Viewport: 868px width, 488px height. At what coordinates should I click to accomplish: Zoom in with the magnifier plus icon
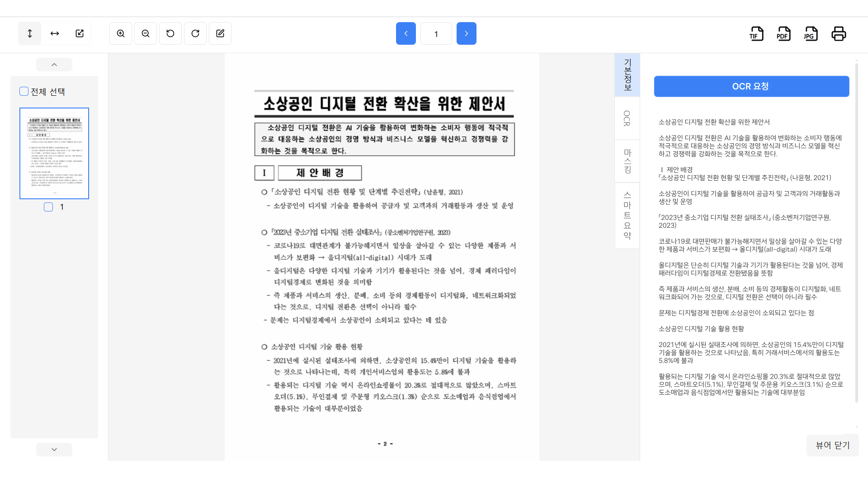(121, 33)
